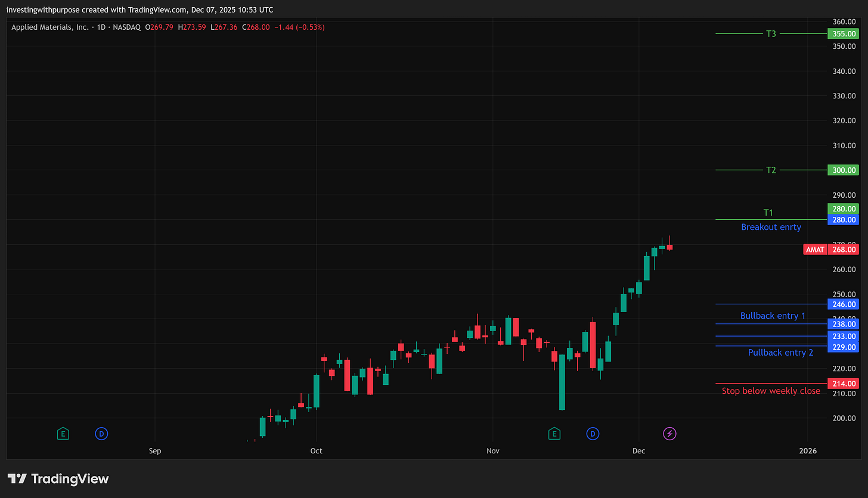
Task: Click the T1 target text
Action: (768, 213)
